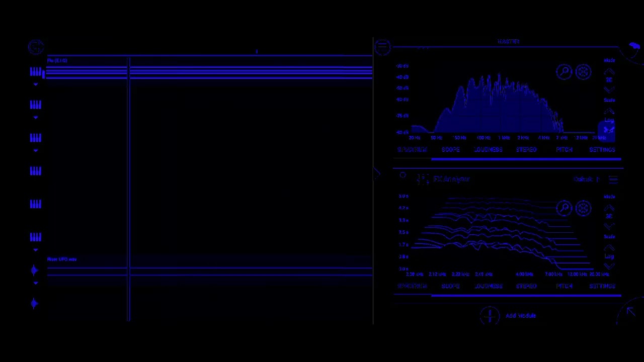Select the second piano track icon
The image size is (644, 362).
click(35, 105)
